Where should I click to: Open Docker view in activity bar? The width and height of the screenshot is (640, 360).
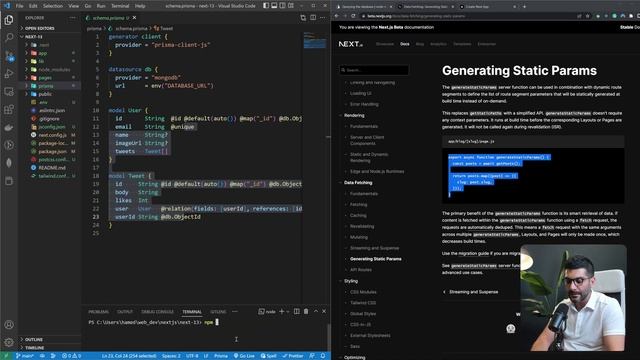click(x=9, y=127)
